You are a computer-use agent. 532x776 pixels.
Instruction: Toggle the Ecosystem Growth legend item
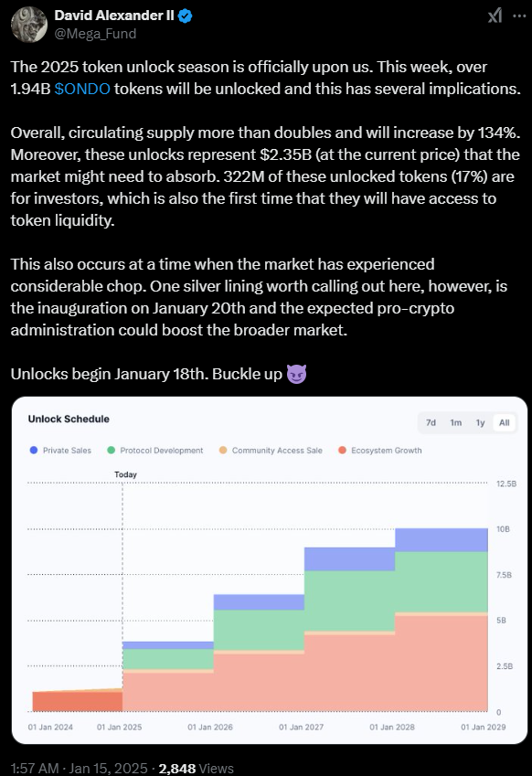pyautogui.click(x=380, y=451)
